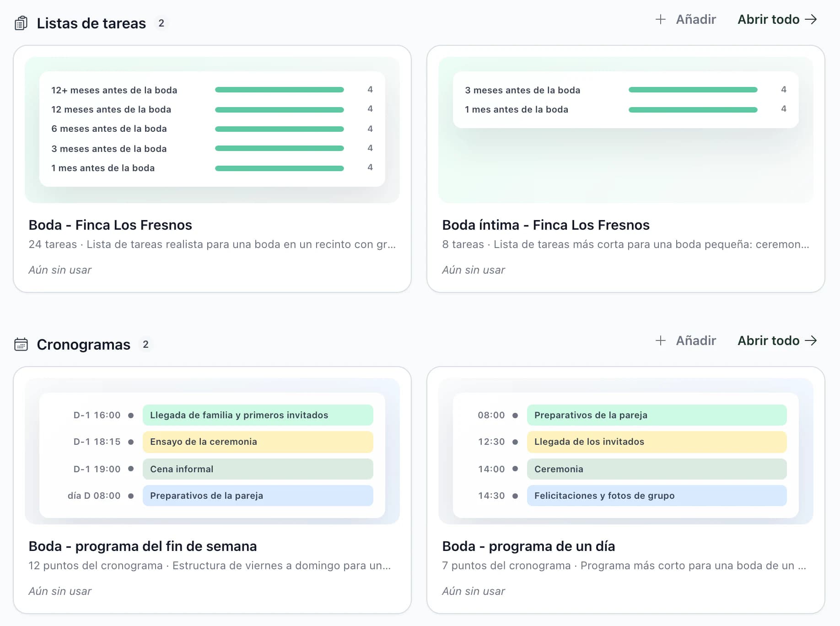Open Boda - programa de un día
The height and width of the screenshot is (626, 840).
coord(528,546)
